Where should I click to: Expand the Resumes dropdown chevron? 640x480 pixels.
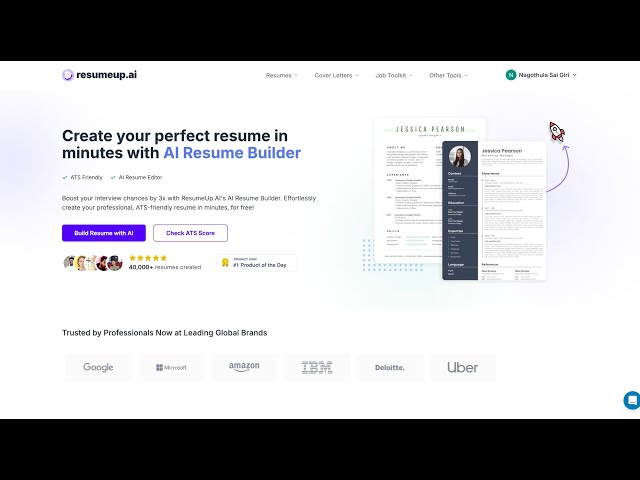pyautogui.click(x=296, y=76)
